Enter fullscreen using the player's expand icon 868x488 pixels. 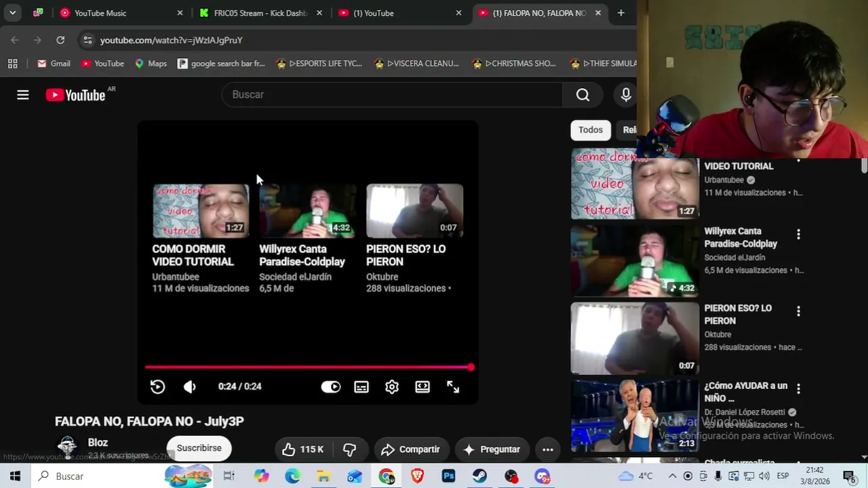(453, 387)
